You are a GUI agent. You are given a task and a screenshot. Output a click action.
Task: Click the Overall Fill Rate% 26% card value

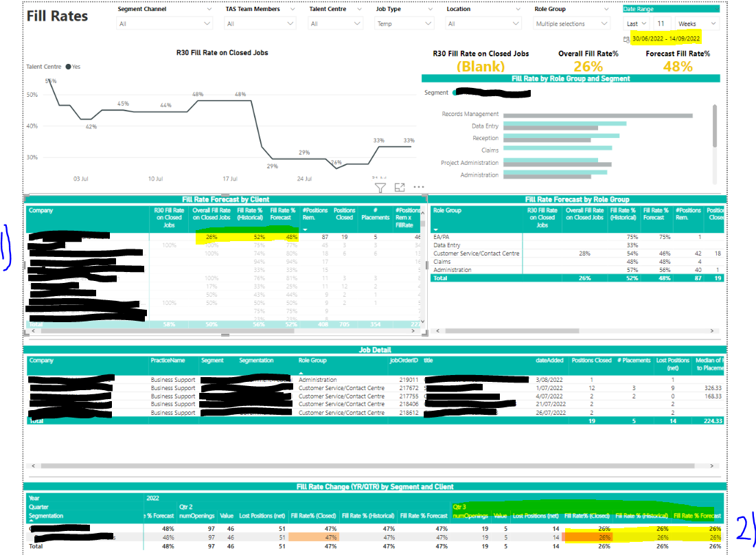pyautogui.click(x=588, y=67)
